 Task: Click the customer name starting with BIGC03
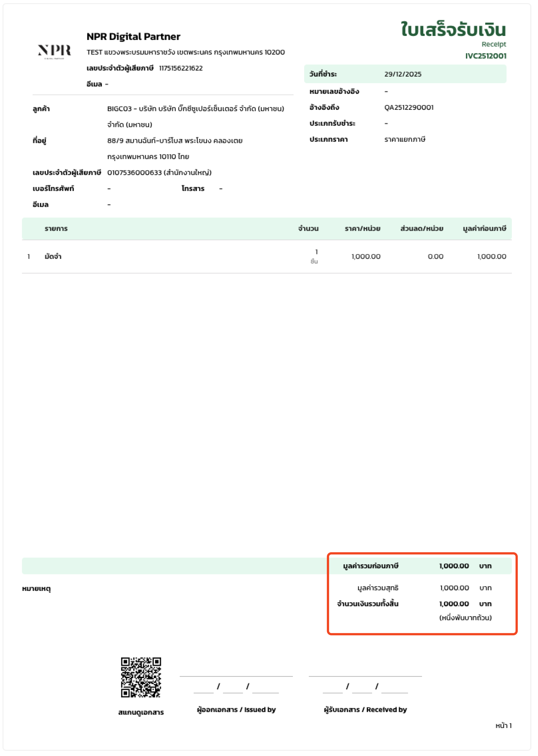(x=195, y=109)
